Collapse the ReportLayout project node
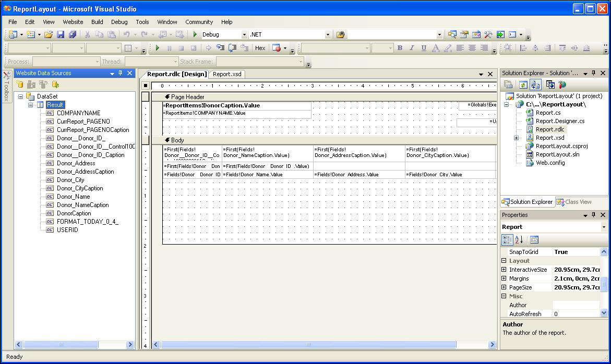This screenshot has height=364, width=611. 506,104
